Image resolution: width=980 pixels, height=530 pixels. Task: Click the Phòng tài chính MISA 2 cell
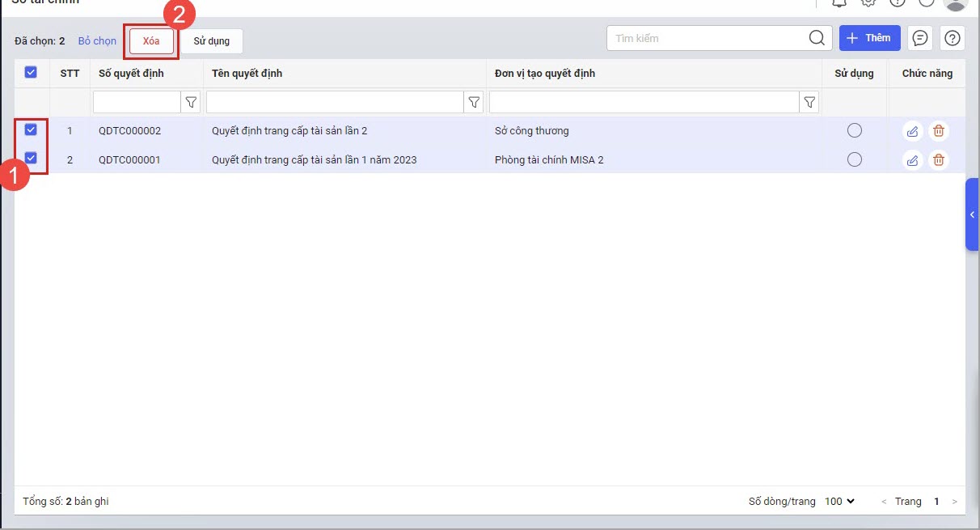coord(549,160)
